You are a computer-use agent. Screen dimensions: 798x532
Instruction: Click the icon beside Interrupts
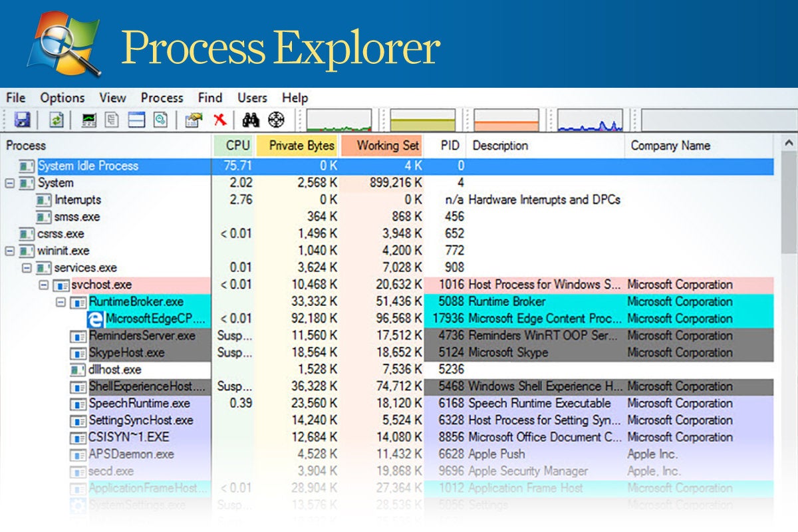click(x=43, y=199)
